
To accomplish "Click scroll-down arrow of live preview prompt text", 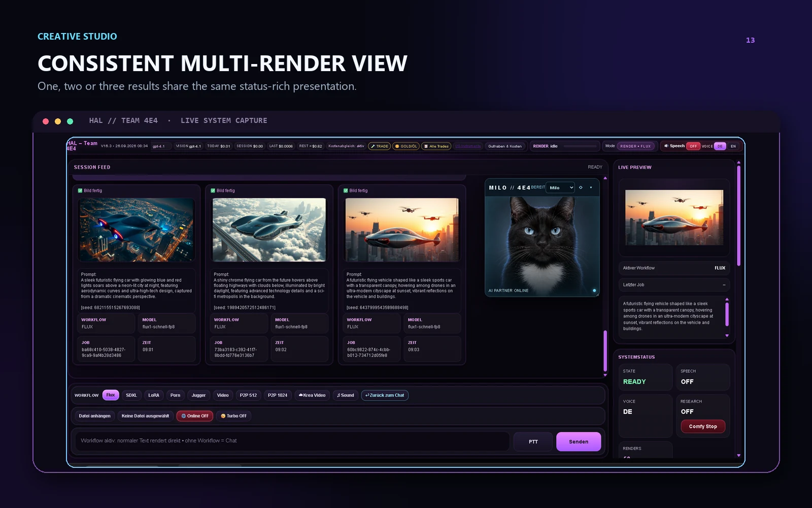I will click(x=727, y=336).
